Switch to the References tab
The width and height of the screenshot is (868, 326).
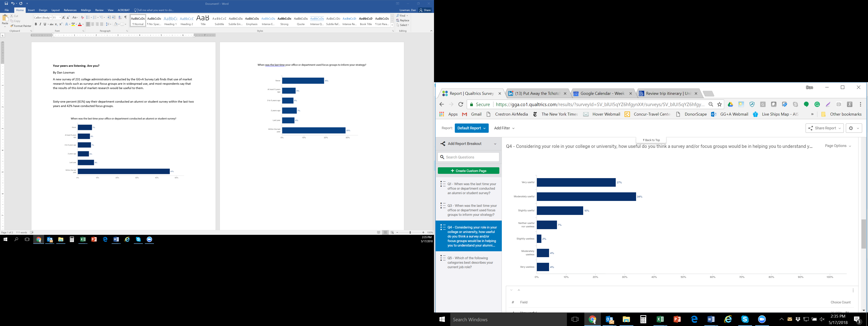70,10
